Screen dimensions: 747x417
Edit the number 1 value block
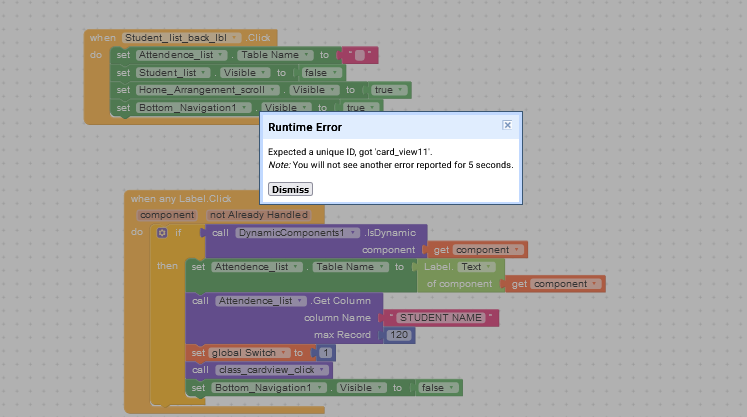[x=325, y=353]
